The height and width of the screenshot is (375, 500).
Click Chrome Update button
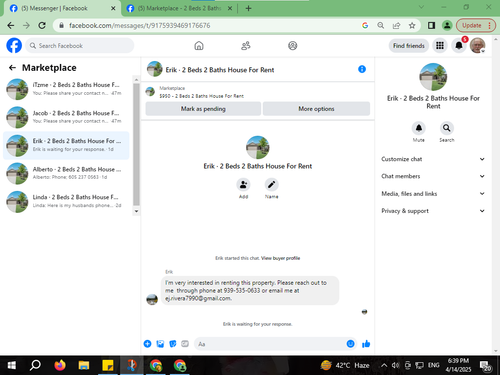point(476,25)
